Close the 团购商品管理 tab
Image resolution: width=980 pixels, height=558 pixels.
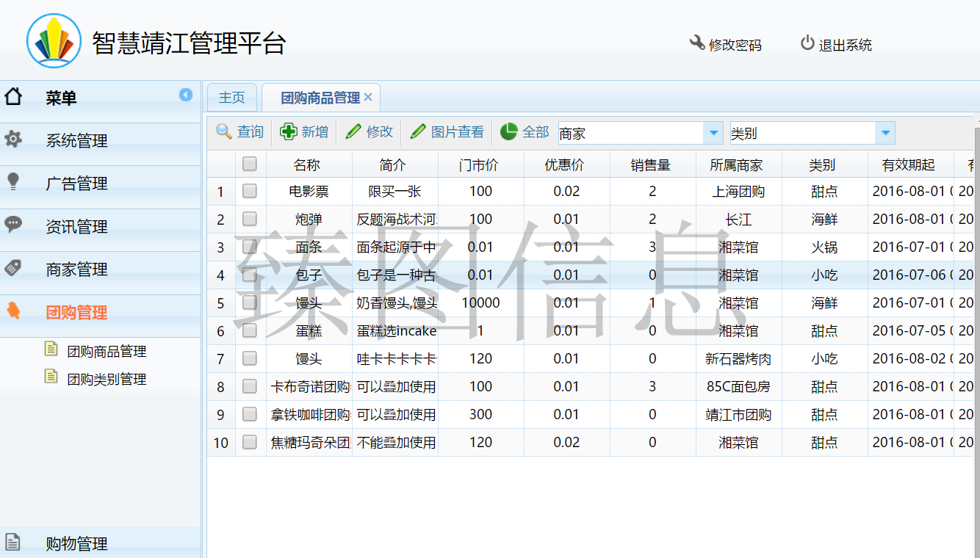point(368,97)
